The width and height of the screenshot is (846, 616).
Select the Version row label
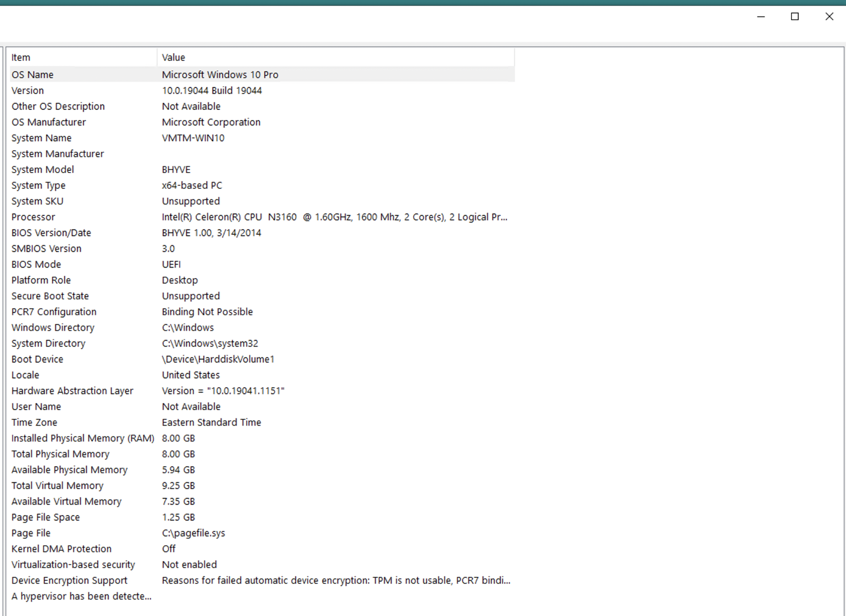coord(28,90)
